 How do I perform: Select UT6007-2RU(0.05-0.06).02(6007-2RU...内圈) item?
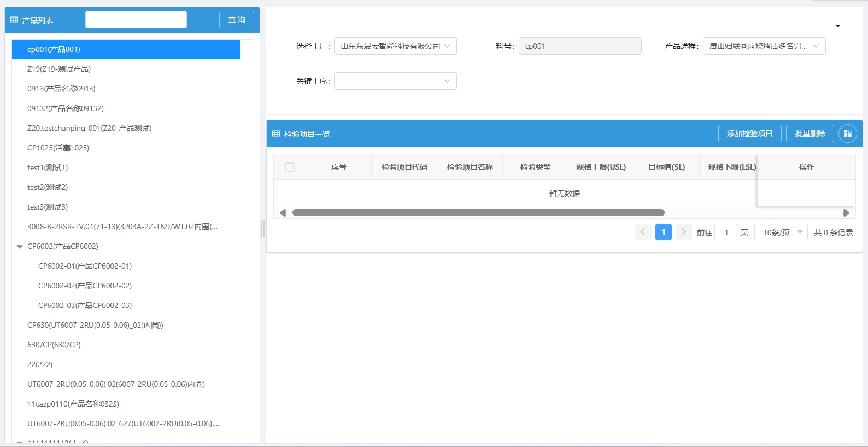click(x=116, y=384)
